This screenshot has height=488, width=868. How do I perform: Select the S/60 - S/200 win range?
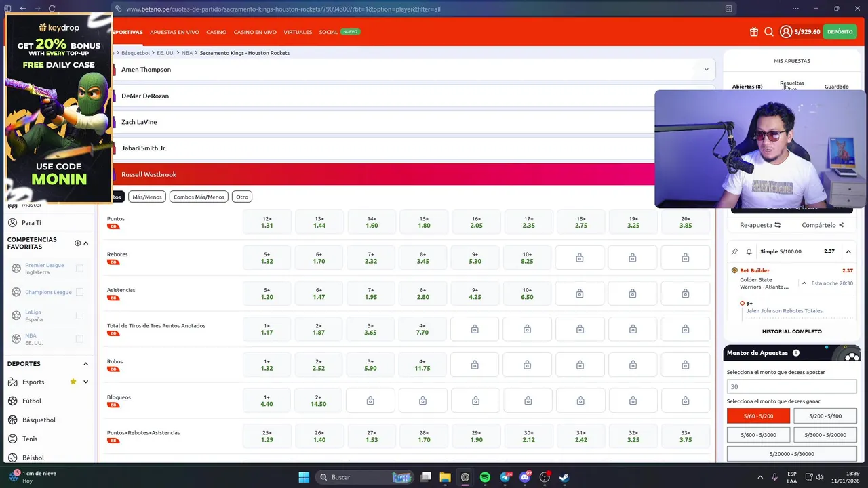tap(758, 416)
